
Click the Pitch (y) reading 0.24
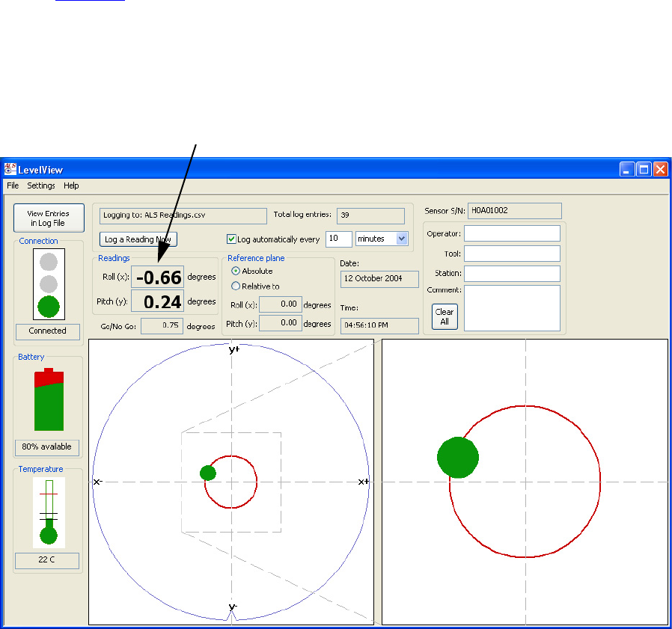coord(157,301)
